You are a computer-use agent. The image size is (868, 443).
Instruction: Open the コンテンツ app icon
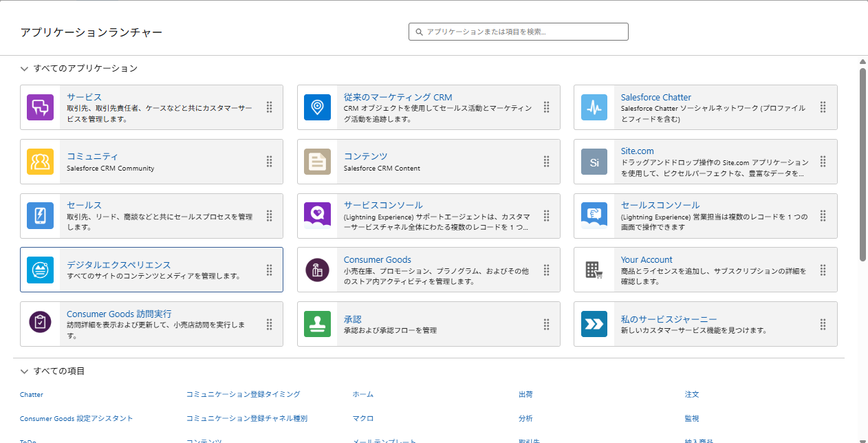pyautogui.click(x=317, y=162)
